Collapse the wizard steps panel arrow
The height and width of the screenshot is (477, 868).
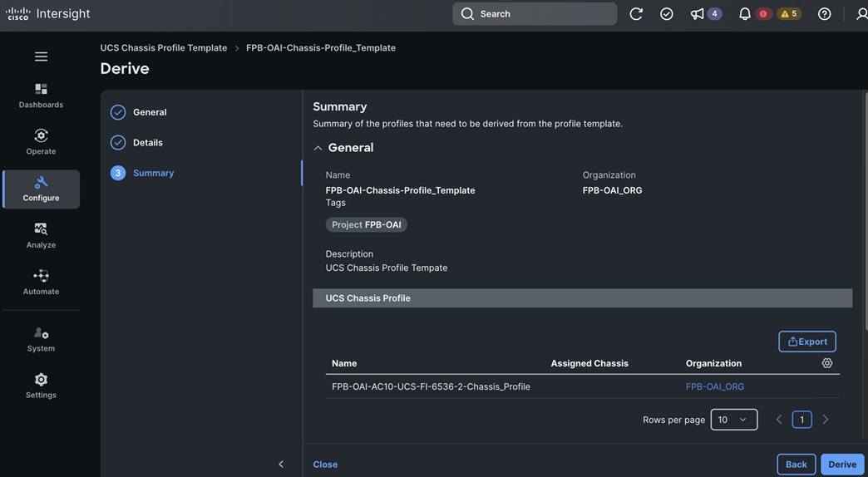tap(281, 465)
